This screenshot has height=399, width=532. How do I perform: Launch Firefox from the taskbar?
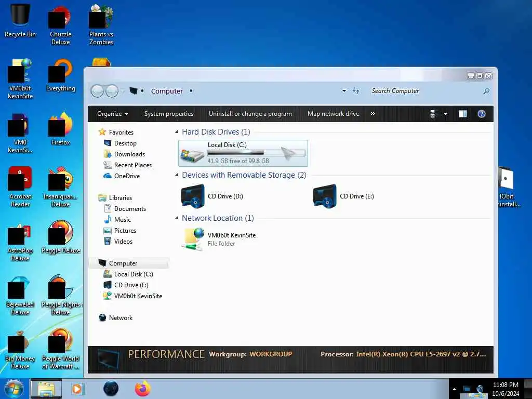pyautogui.click(x=142, y=389)
